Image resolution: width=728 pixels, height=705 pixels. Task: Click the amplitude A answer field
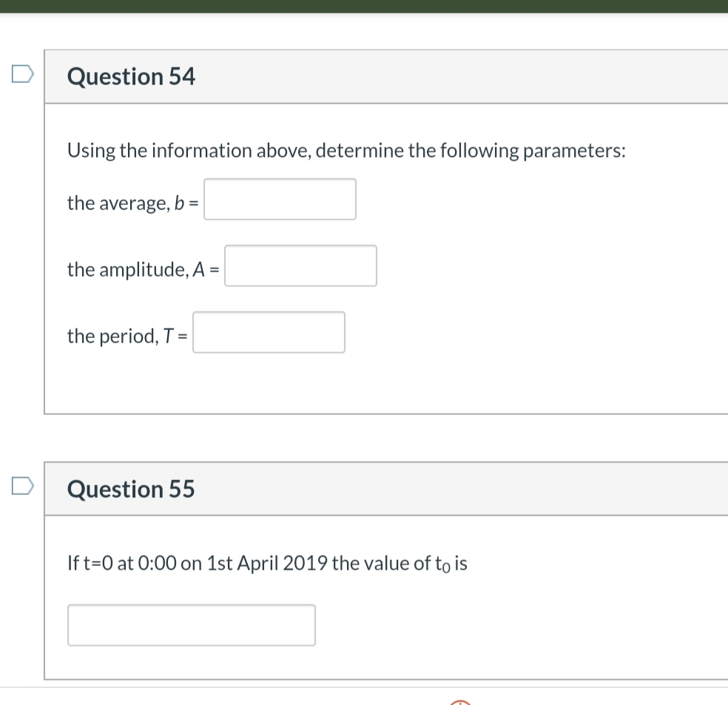click(300, 266)
